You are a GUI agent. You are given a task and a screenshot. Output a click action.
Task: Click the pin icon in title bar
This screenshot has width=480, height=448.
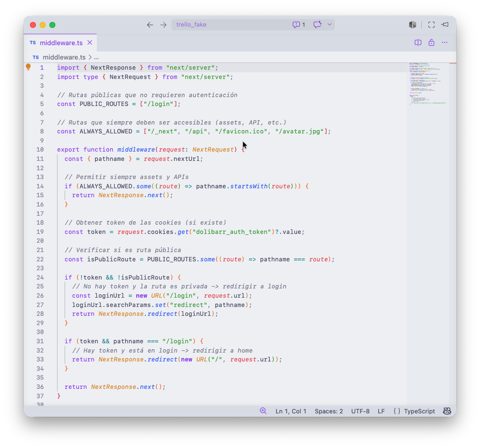tap(445, 24)
